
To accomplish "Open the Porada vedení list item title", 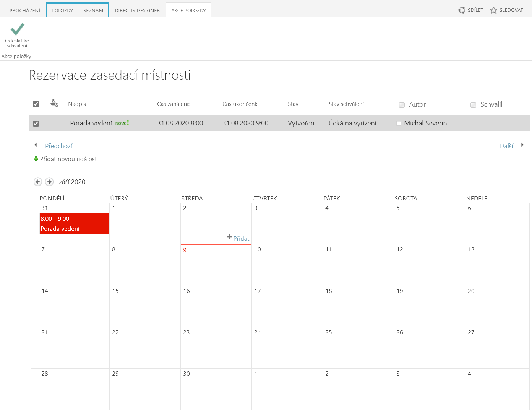I will [x=91, y=123].
